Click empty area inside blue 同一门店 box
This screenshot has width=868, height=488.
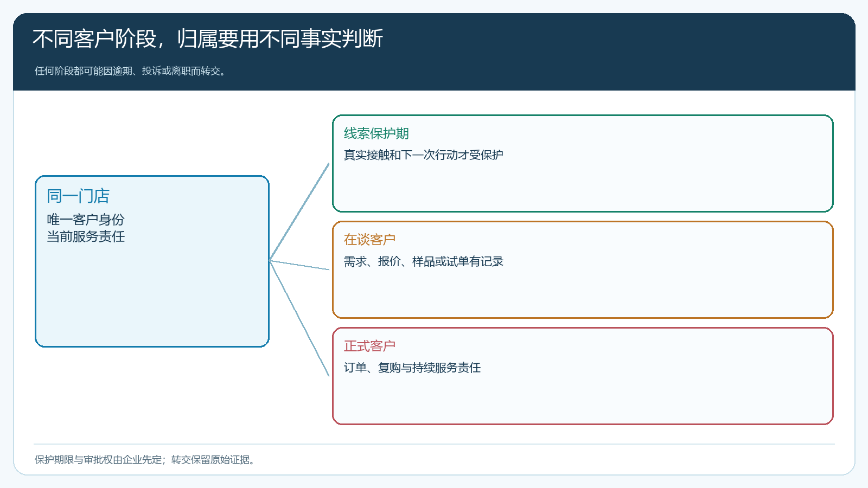click(x=152, y=296)
